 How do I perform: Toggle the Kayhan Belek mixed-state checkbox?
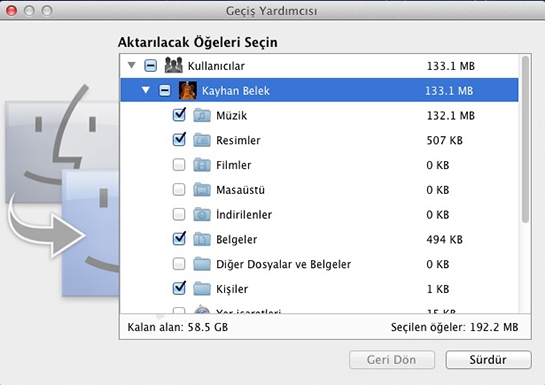coord(165,91)
